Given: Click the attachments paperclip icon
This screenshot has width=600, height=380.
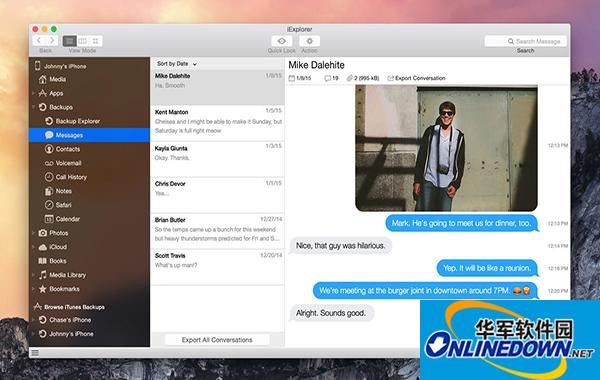Looking at the screenshot, I should [x=349, y=78].
